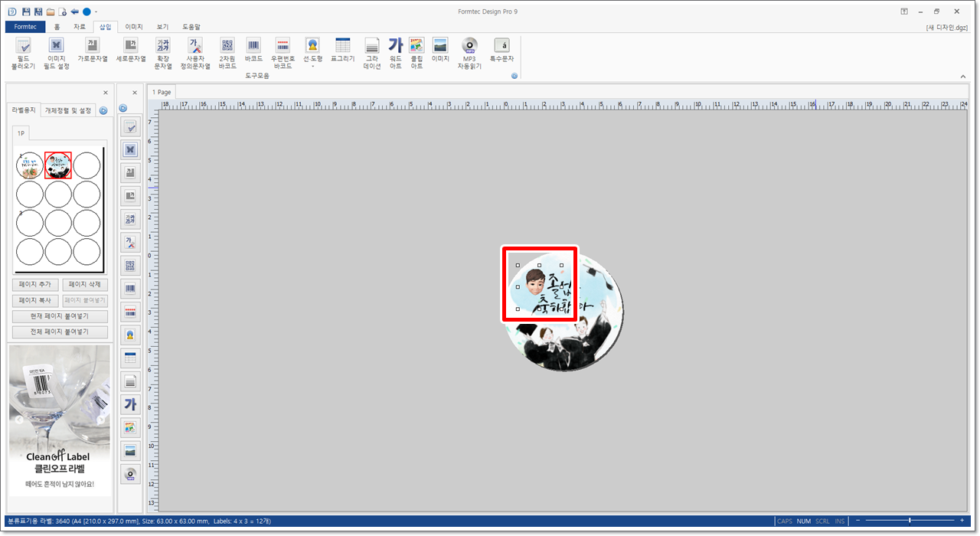Open quick access toolbar customize dropdown arrow
The height and width of the screenshot is (536, 980).
click(x=96, y=12)
